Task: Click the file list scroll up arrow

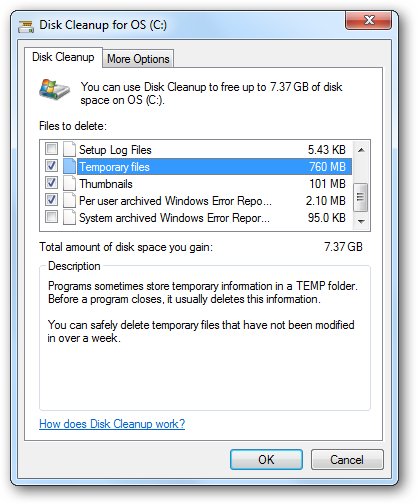Action: click(x=361, y=150)
